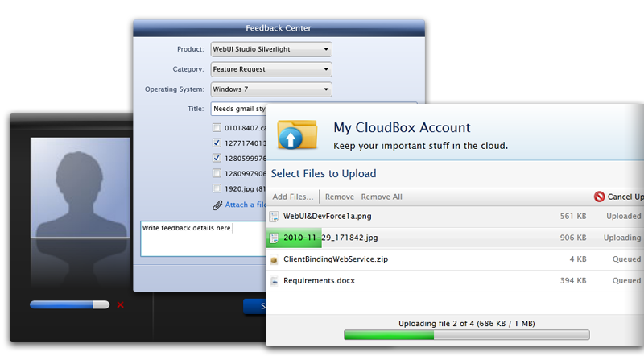The width and height of the screenshot is (644, 360).
Task: Select the WebUI&DevForce1a.png file name
Action: [x=328, y=217]
